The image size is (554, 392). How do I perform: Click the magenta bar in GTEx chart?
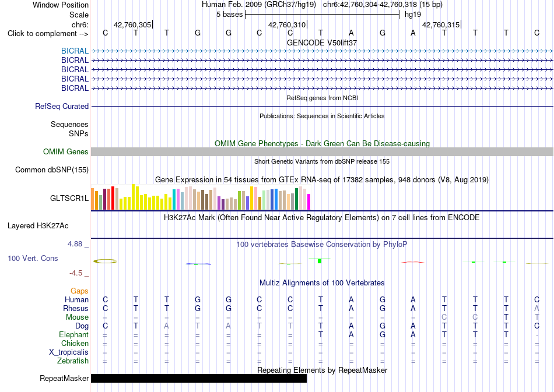[309, 202]
